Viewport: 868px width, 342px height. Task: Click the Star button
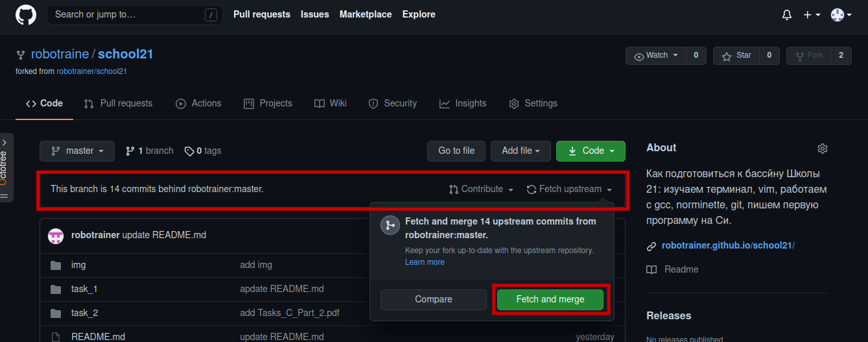(736, 56)
